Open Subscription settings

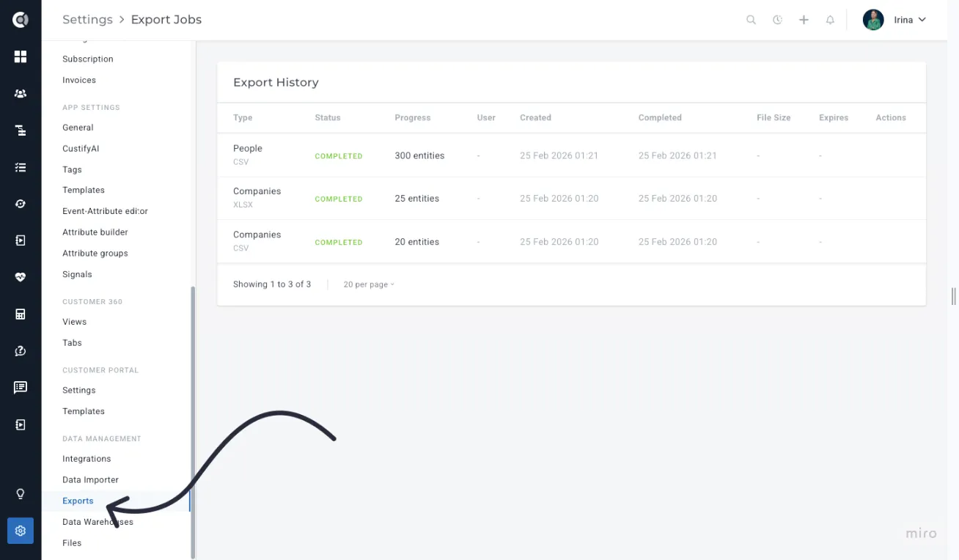point(88,59)
